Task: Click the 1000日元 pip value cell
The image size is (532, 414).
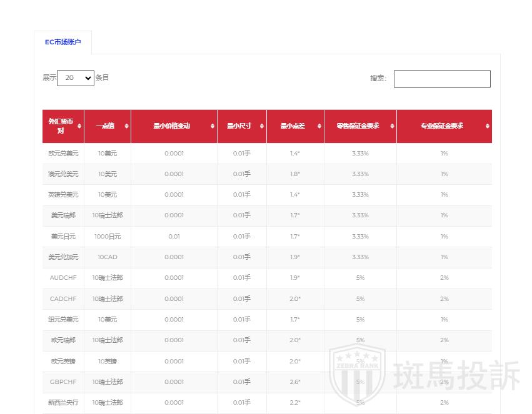Action: coord(108,237)
